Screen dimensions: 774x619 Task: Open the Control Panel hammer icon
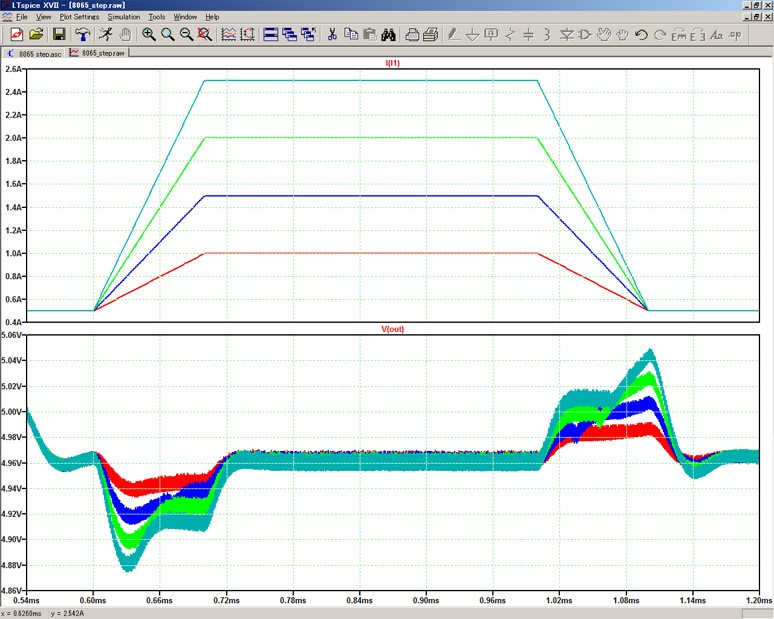point(83,35)
